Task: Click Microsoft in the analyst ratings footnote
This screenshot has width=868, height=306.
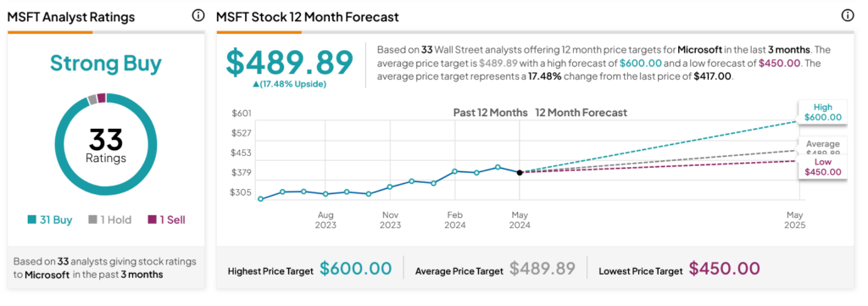Action: (x=47, y=275)
